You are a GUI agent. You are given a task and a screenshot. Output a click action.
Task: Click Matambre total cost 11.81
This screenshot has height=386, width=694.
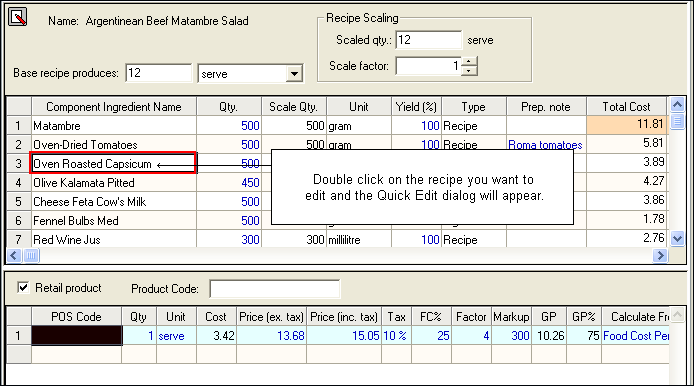626,125
